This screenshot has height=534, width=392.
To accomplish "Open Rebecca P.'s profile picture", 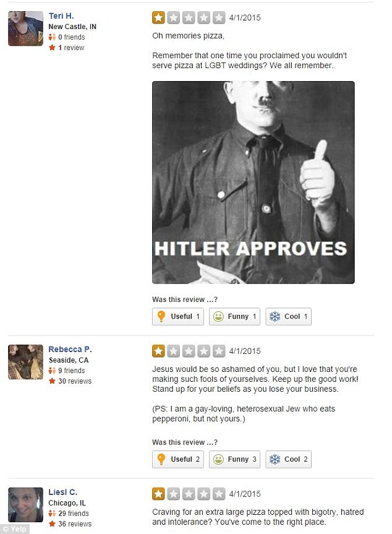I will pos(25,362).
